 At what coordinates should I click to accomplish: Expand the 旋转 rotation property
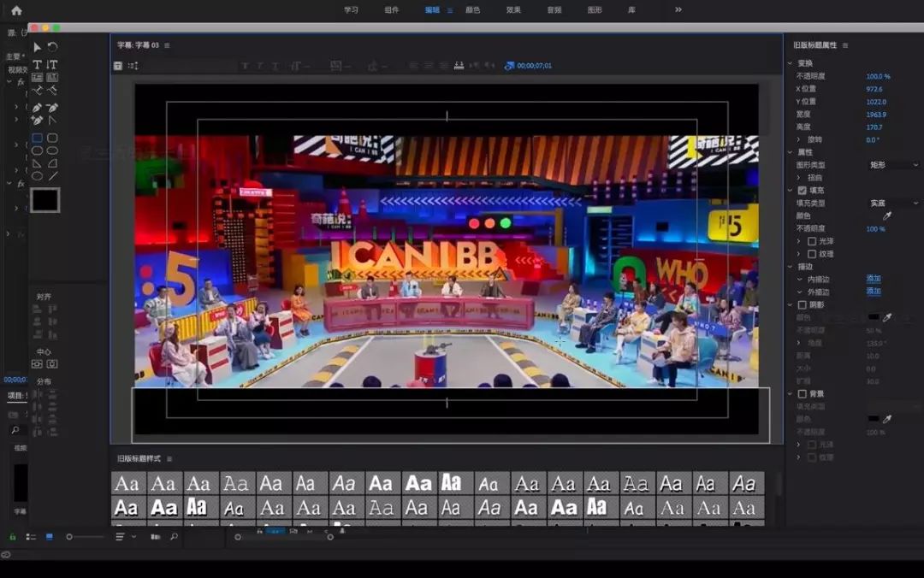pos(799,139)
